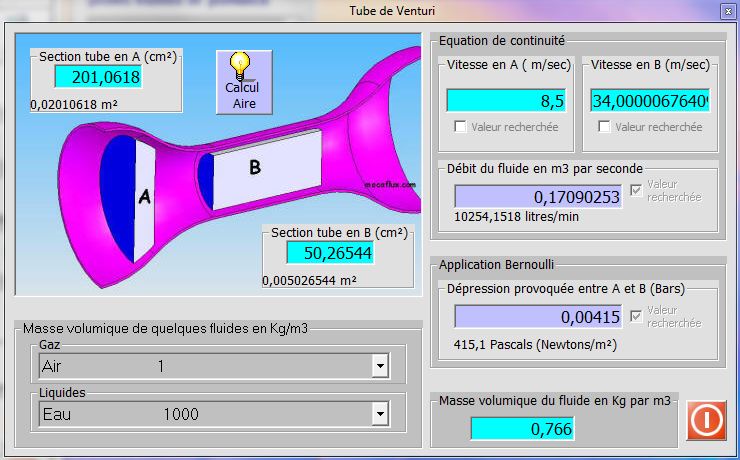
Task: Click section A in the Venturi diagram
Action: (x=144, y=198)
